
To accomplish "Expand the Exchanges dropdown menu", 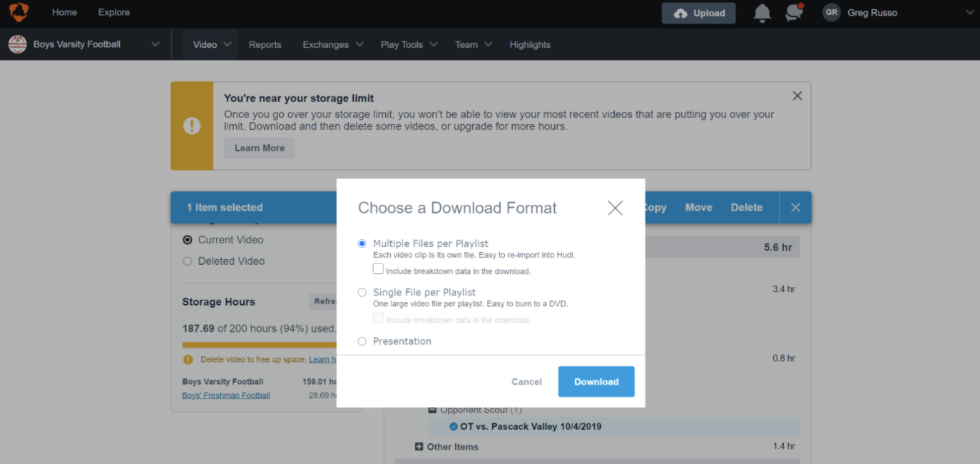I will tap(332, 44).
